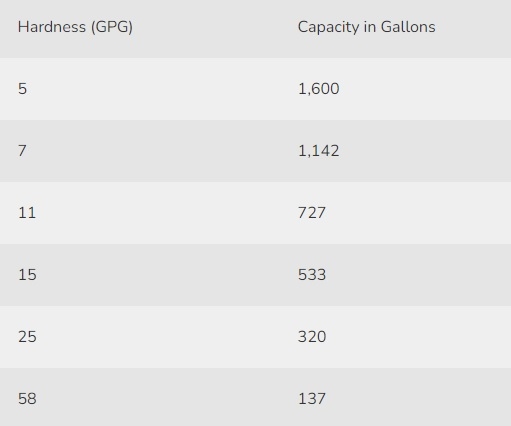Click empty area of 58 GPG row
The height and width of the screenshot is (426, 511).
coord(167,397)
